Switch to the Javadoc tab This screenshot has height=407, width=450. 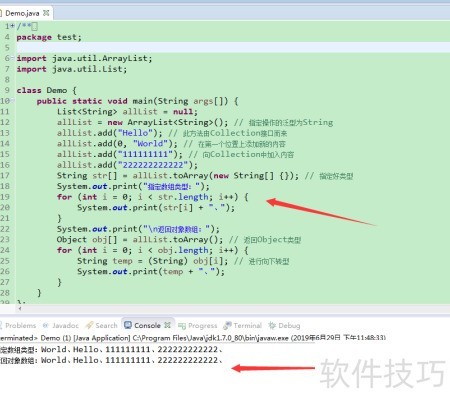click(65, 325)
